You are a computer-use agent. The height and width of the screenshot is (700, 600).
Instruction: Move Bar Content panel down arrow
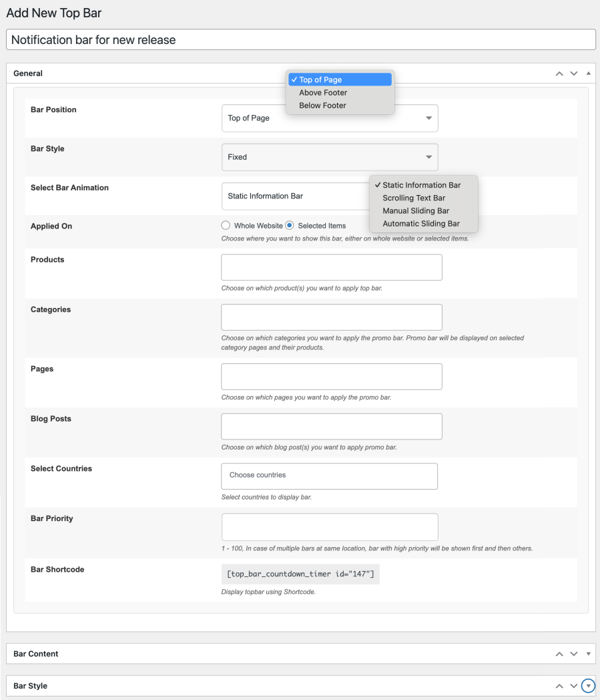(x=574, y=654)
